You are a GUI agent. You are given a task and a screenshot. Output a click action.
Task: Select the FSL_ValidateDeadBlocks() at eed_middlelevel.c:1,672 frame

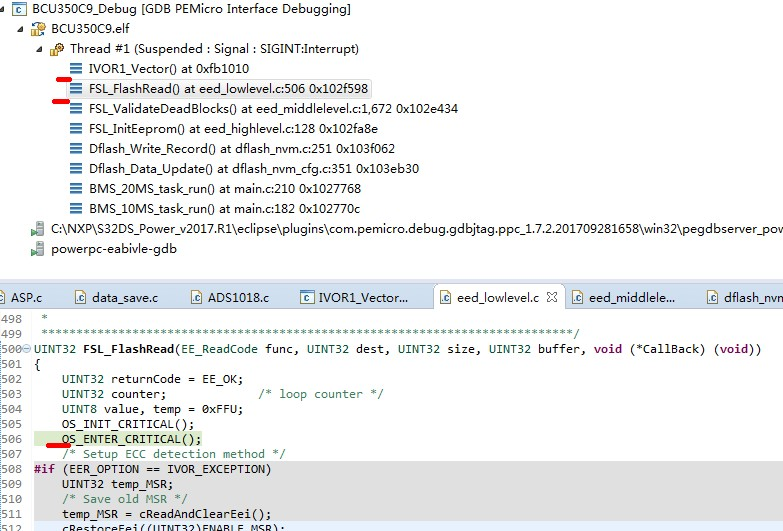(274, 108)
